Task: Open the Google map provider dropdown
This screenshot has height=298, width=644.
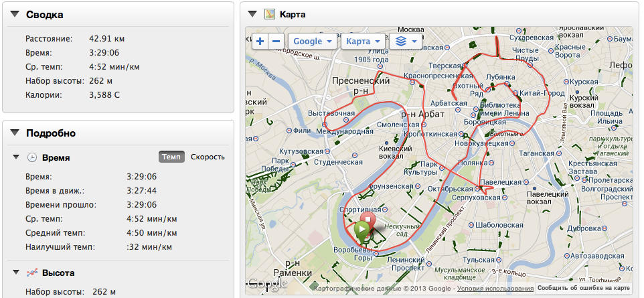Action: tap(313, 41)
